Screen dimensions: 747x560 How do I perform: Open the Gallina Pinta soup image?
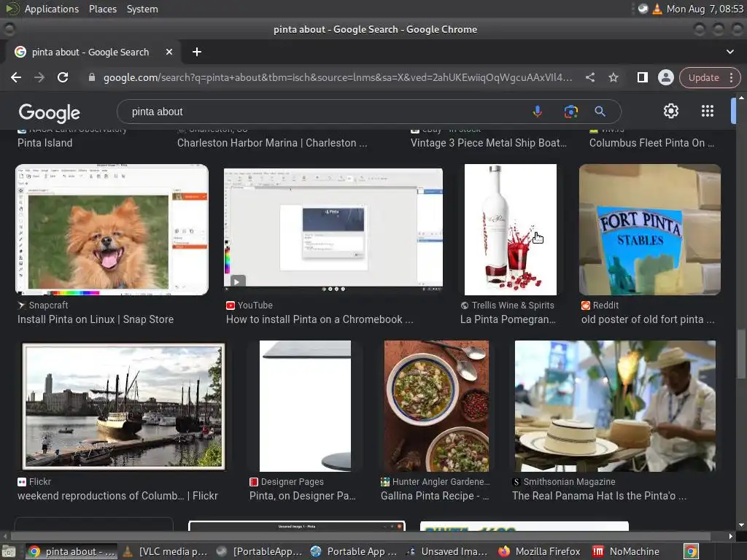coord(436,405)
